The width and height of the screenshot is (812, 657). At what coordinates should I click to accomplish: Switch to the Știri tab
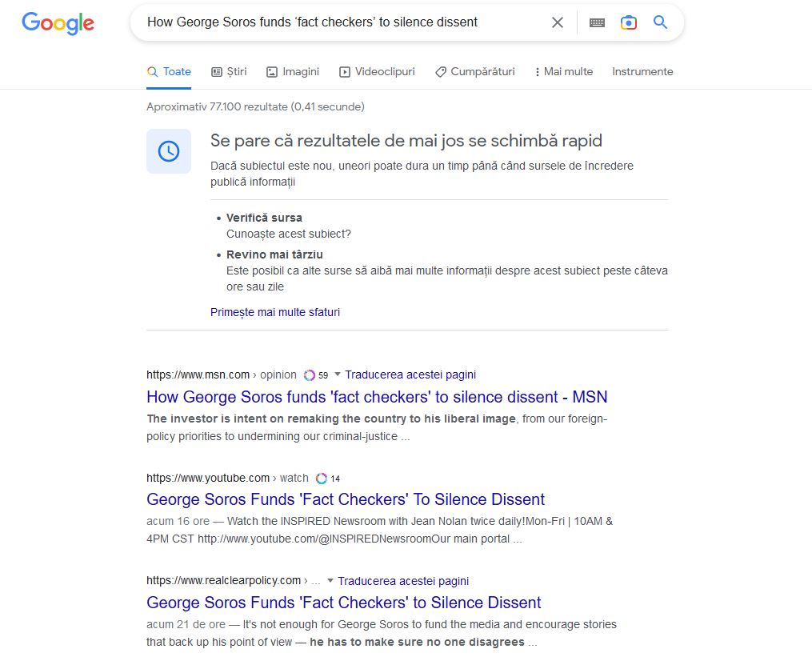tap(229, 71)
